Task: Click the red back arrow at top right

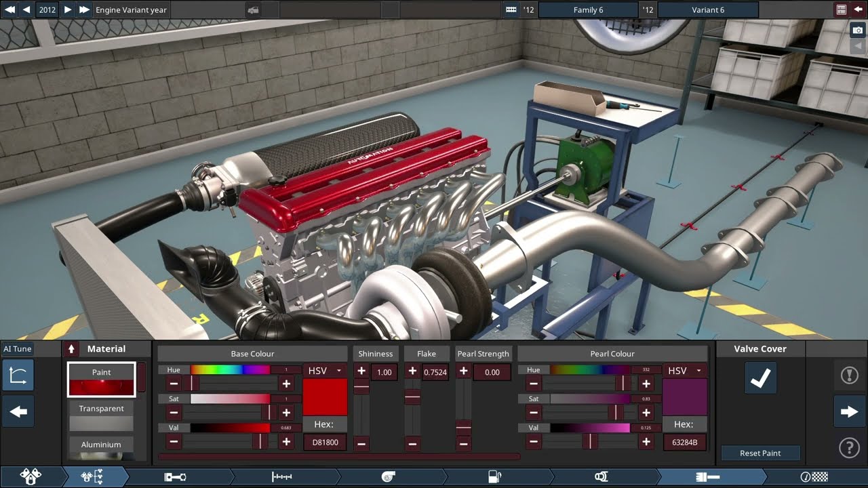Action: tap(859, 9)
